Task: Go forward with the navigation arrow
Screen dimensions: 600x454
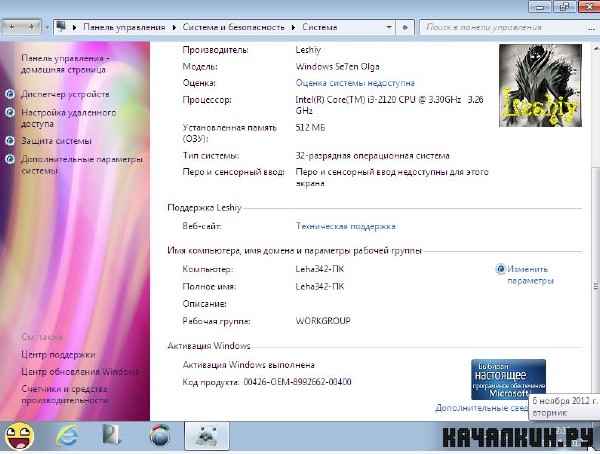Action: 31,27
